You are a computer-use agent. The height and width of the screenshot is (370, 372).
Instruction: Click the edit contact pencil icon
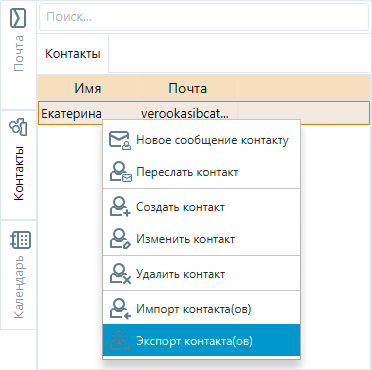(120, 239)
